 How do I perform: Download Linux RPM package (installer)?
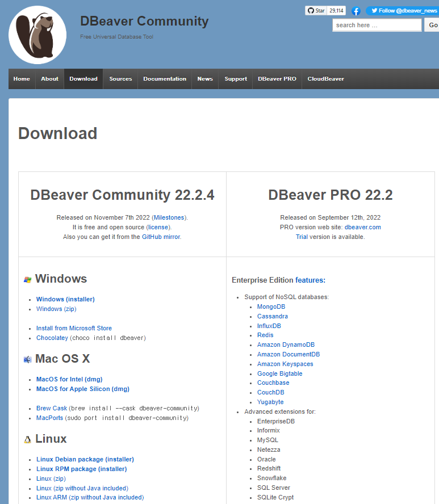[81, 469]
